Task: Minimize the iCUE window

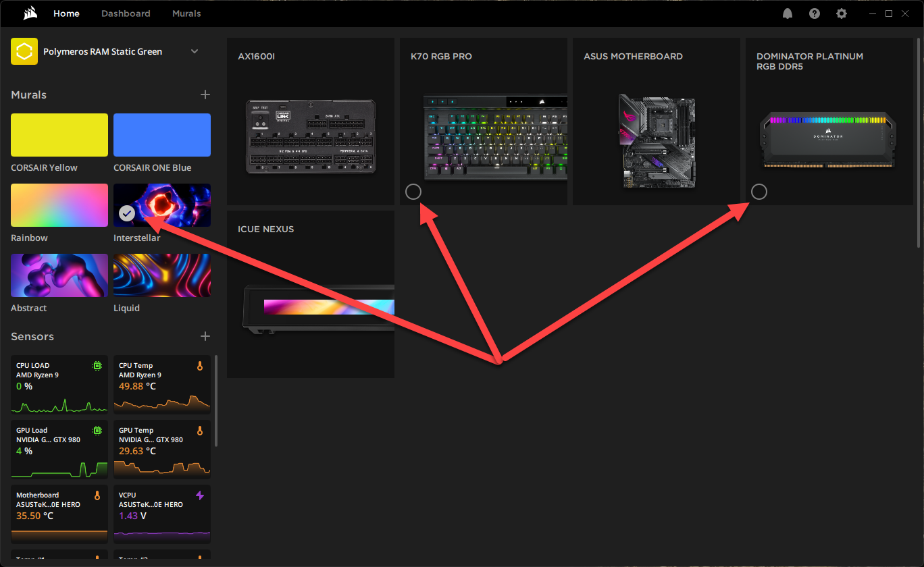Action: (872, 13)
